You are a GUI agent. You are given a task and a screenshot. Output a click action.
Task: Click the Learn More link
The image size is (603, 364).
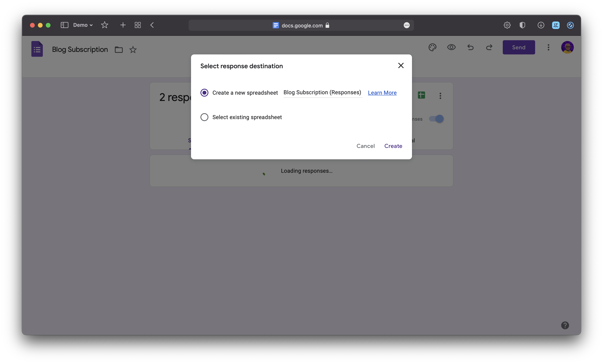point(382,93)
